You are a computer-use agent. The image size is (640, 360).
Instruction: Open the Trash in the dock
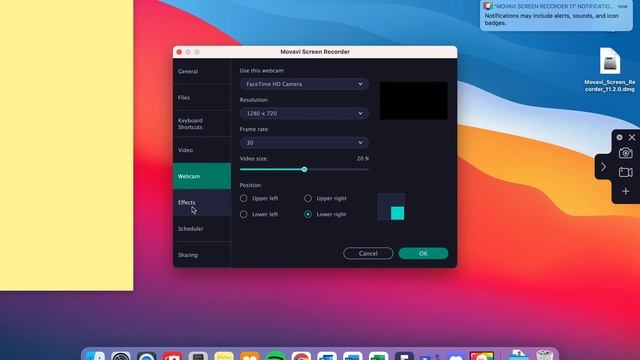(544, 355)
